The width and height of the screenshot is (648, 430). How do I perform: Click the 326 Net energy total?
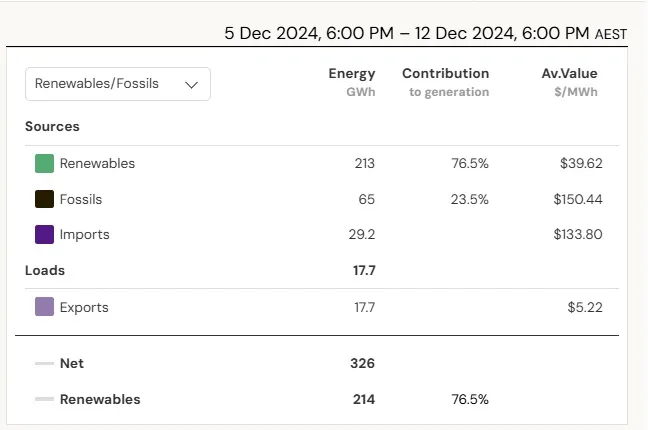(362, 363)
